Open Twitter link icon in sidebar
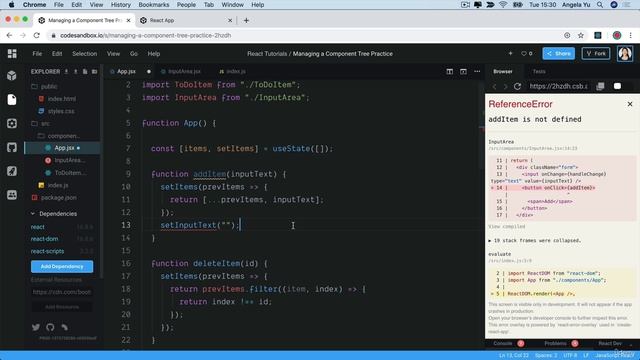 [36, 327]
